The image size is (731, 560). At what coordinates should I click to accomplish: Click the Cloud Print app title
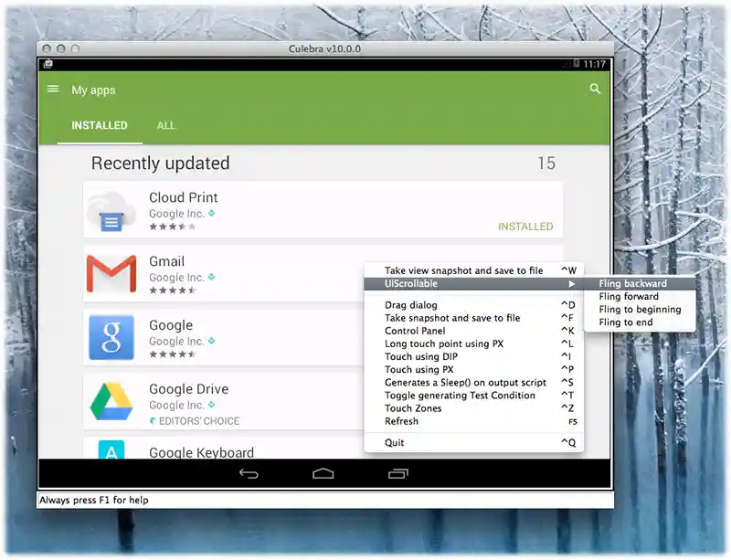click(184, 197)
